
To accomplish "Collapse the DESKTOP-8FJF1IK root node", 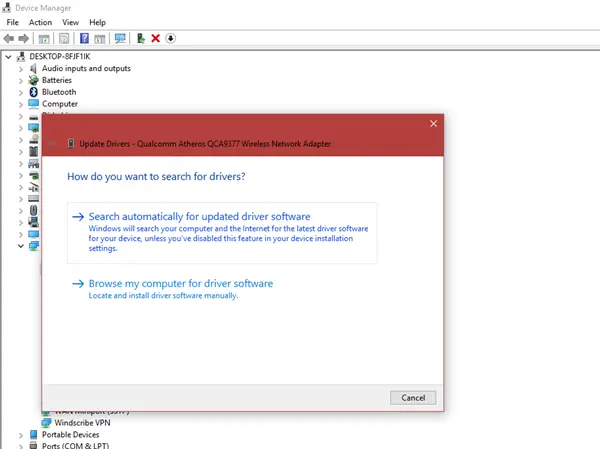I will click(8, 57).
